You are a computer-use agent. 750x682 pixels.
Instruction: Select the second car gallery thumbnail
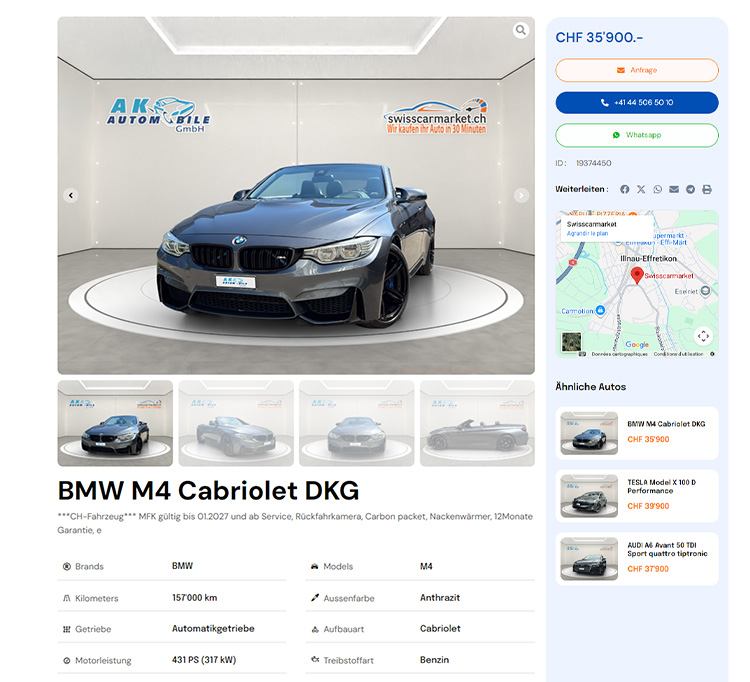point(236,423)
